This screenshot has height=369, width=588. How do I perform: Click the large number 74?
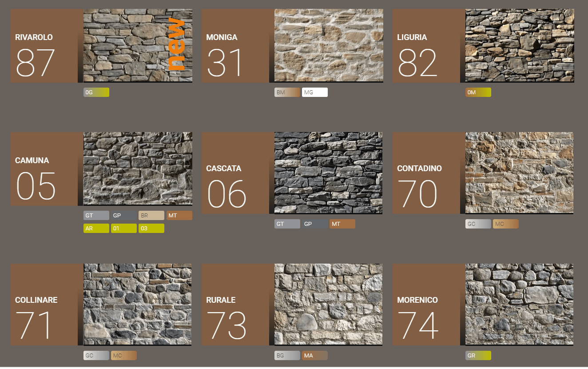(418, 326)
